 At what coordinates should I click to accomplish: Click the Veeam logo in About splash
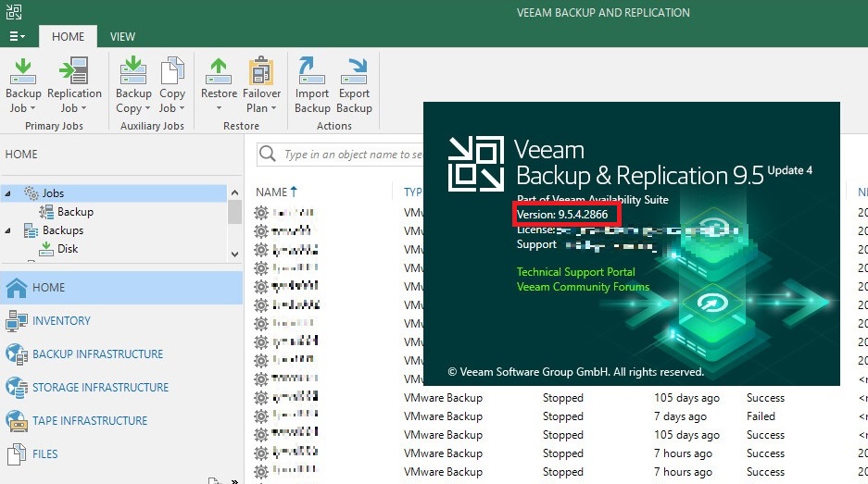(x=475, y=164)
